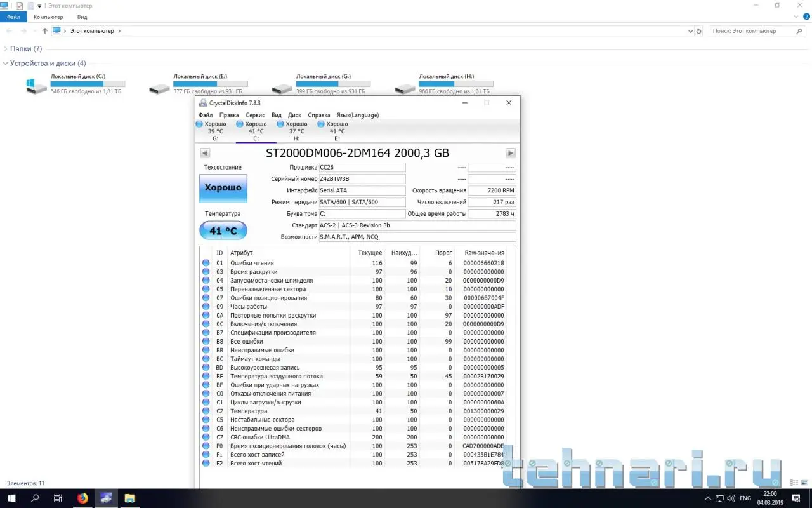
Task: Open the Правка menu in CrystalDiskInfo
Action: point(229,115)
